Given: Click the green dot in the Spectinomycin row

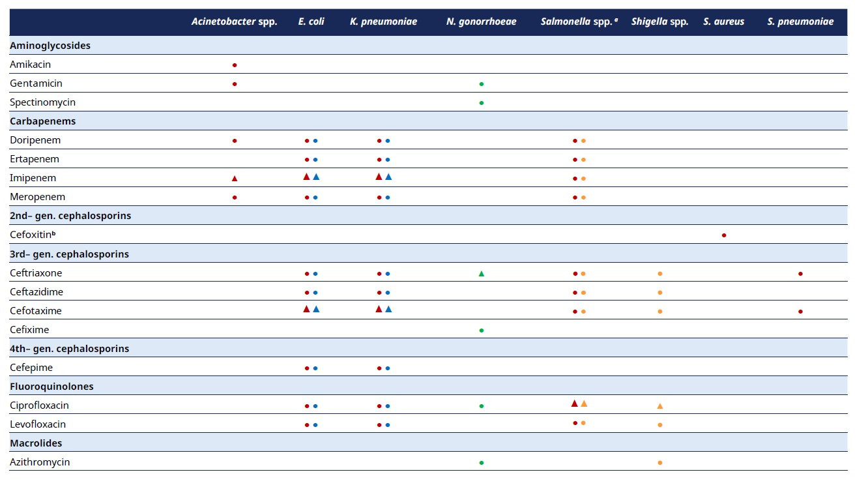Looking at the screenshot, I should [x=482, y=103].
